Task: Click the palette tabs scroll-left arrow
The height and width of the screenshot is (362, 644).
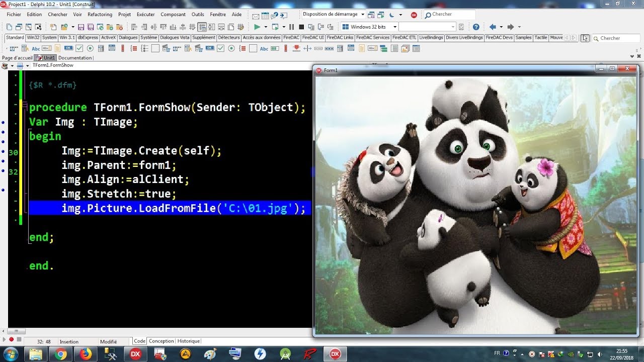Action: tap(567, 38)
